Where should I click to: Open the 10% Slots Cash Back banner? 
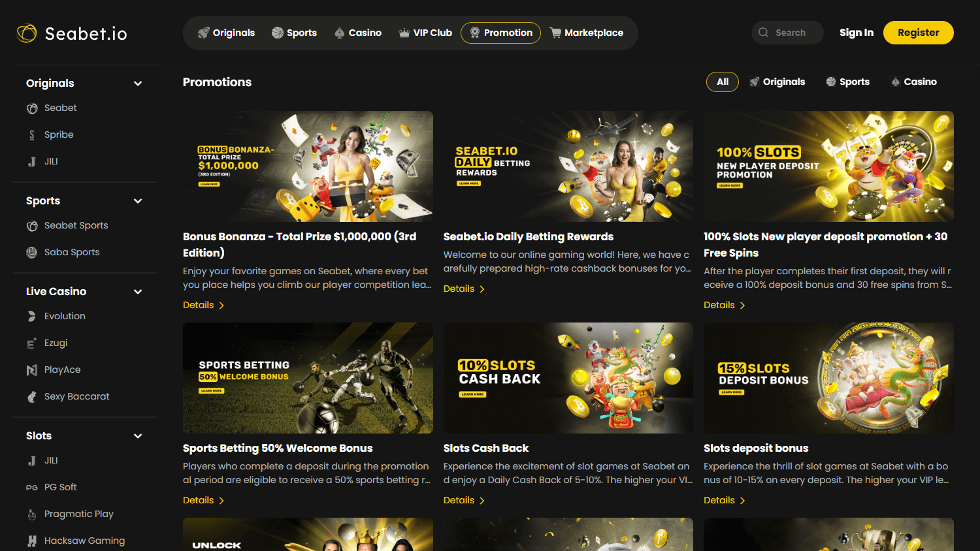click(x=568, y=378)
